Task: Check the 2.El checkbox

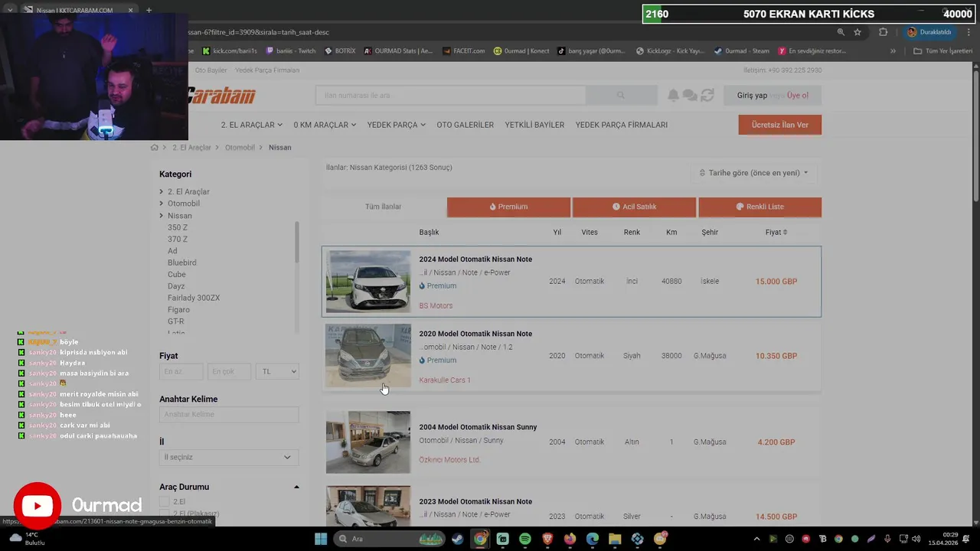Action: coord(164,501)
